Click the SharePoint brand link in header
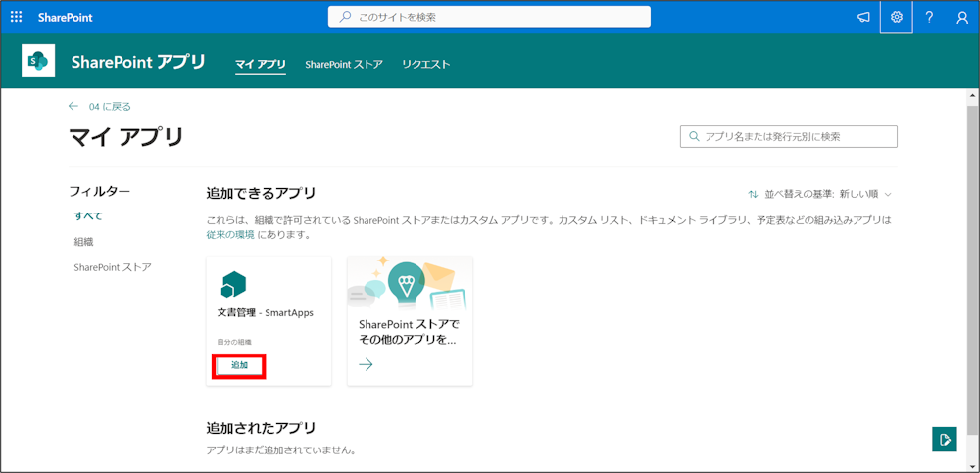Image resolution: width=980 pixels, height=473 pixels. pyautogui.click(x=65, y=18)
